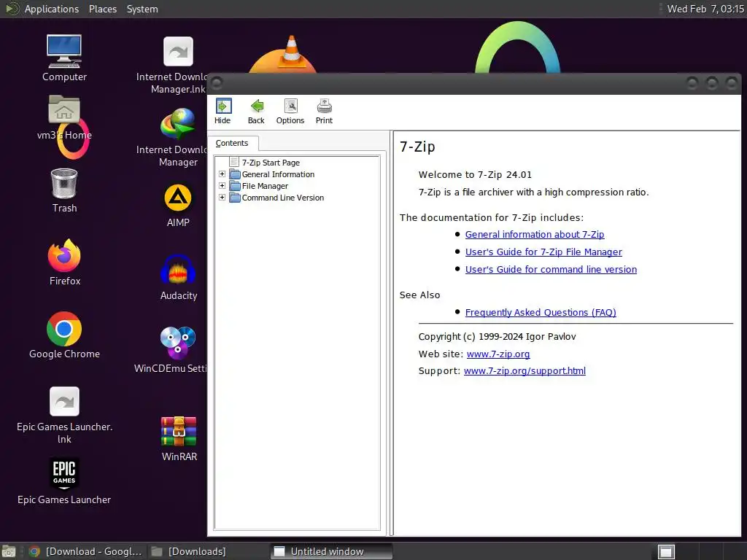
Task: Expand the Command Line Version tree node
Action: 222,197
